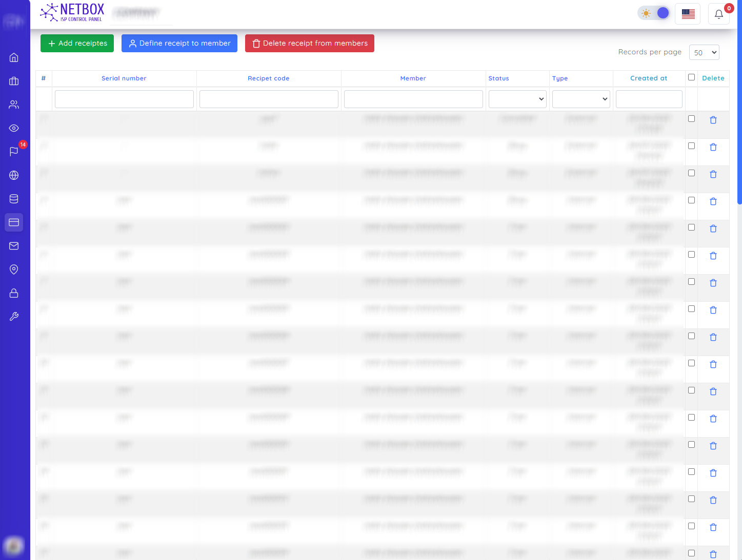Open the users icon in sidebar

pos(14,105)
